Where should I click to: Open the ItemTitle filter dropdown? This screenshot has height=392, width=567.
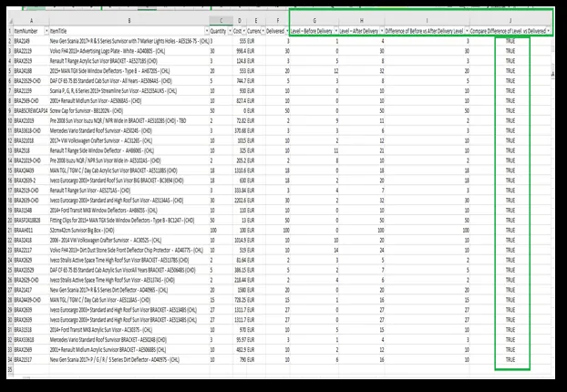click(x=207, y=31)
